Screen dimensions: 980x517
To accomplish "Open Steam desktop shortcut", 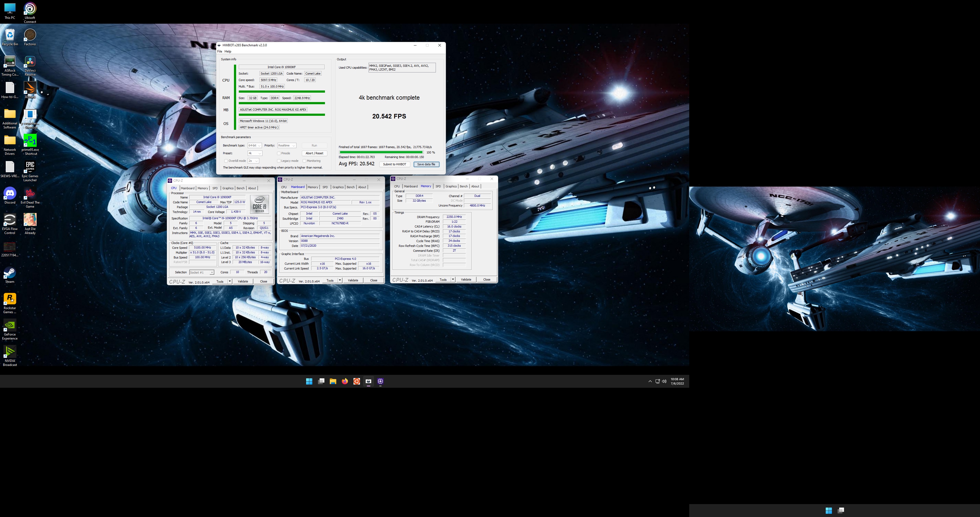I will pos(10,275).
